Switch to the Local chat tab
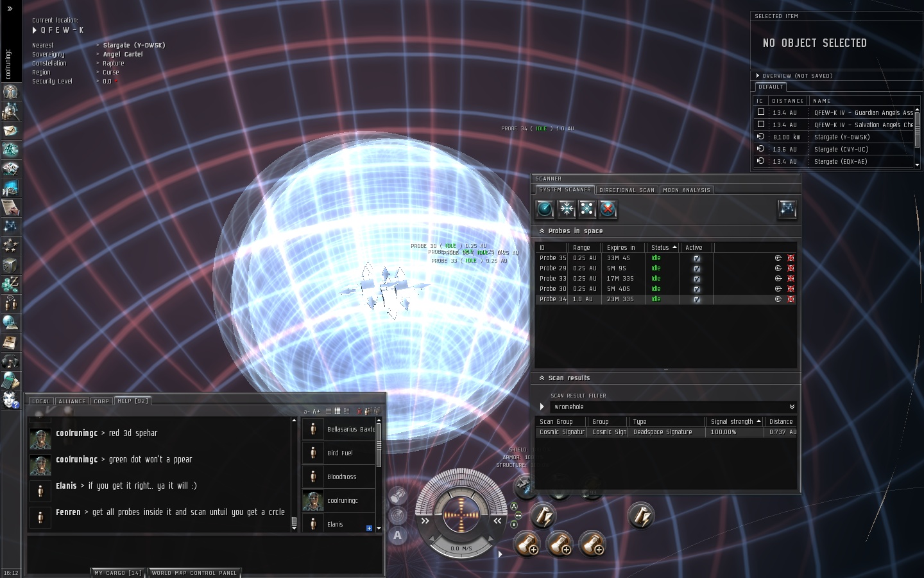 (41, 401)
